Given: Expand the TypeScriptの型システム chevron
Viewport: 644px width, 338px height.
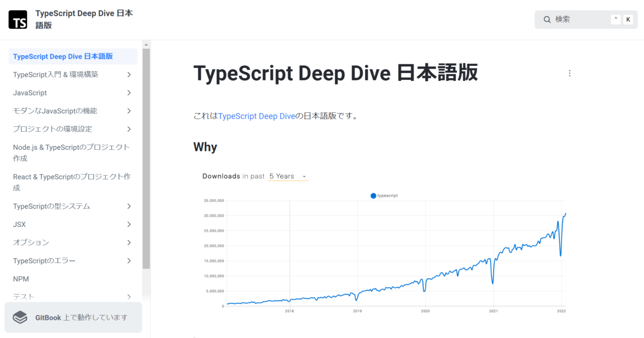Looking at the screenshot, I should tap(129, 206).
